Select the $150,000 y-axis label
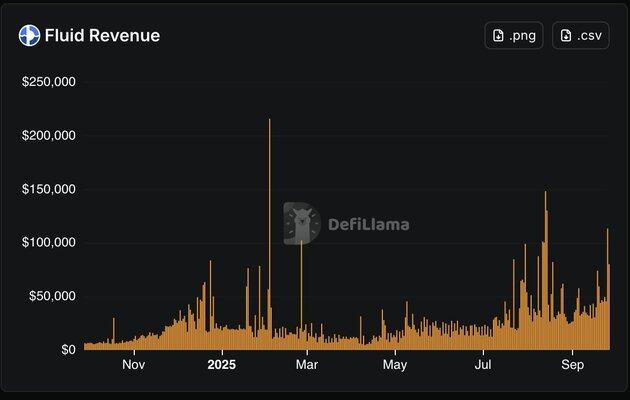This screenshot has width=630, height=400. 49,189
